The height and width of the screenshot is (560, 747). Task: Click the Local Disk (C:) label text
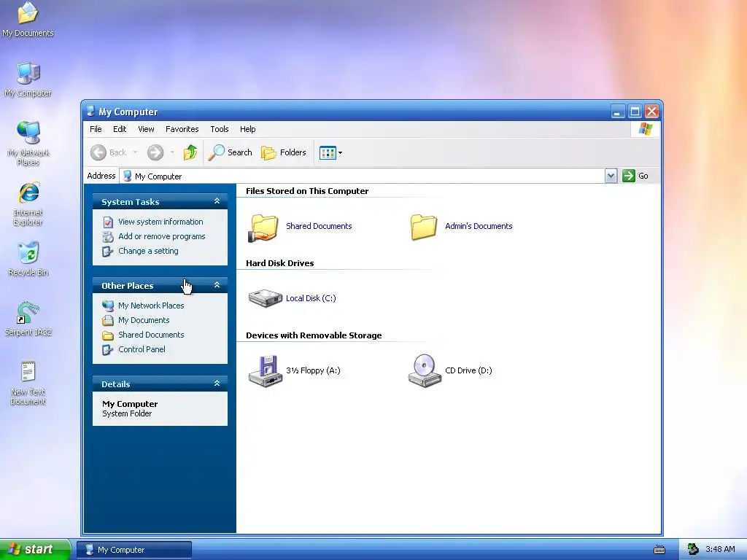311,298
